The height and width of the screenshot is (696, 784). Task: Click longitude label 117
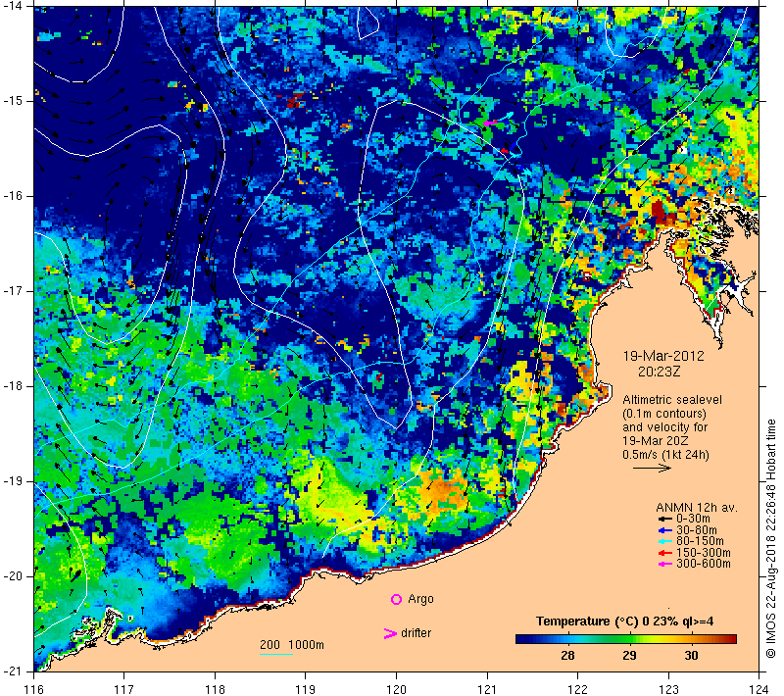tap(124, 689)
